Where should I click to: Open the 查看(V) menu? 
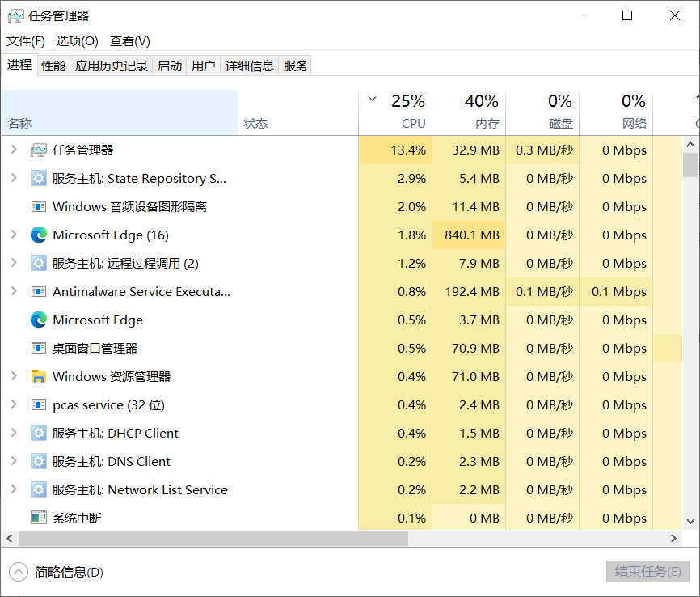tap(130, 41)
